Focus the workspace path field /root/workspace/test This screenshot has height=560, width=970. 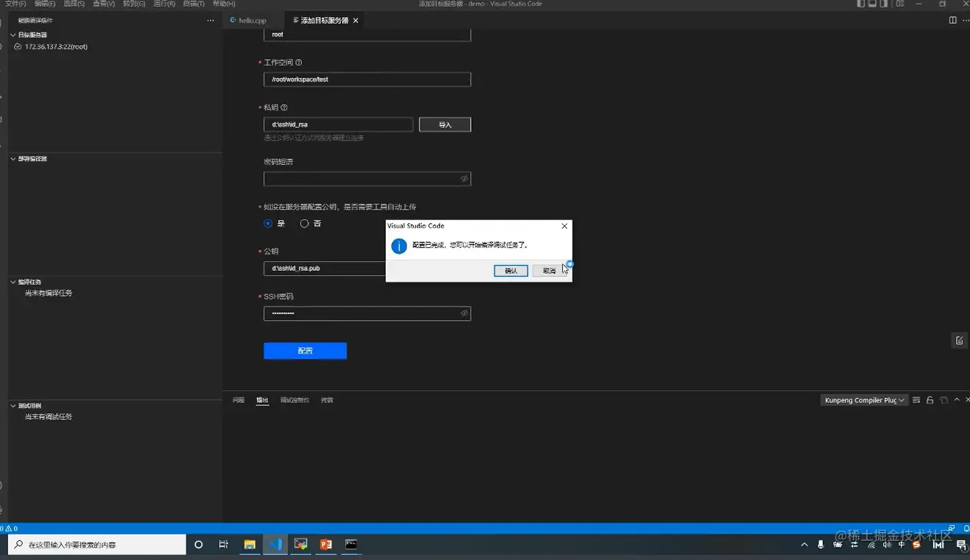(367, 79)
